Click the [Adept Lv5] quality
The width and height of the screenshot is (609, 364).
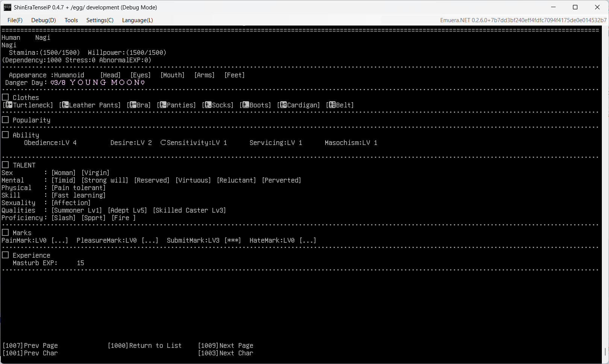(127, 210)
